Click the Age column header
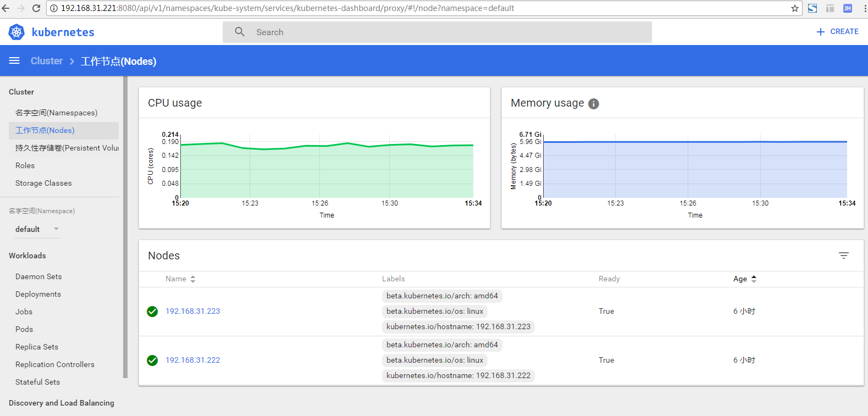This screenshot has height=416, width=868. (x=740, y=279)
